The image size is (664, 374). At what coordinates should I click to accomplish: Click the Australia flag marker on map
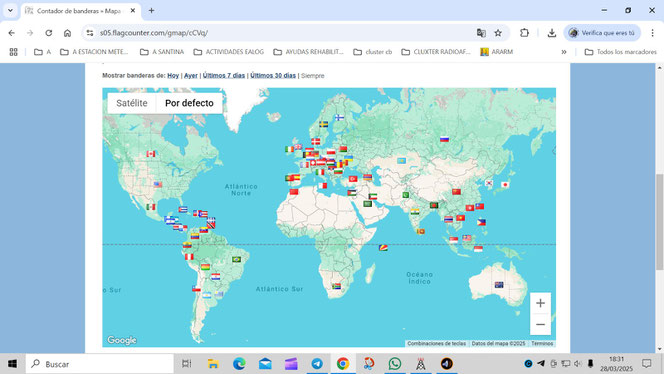click(499, 285)
